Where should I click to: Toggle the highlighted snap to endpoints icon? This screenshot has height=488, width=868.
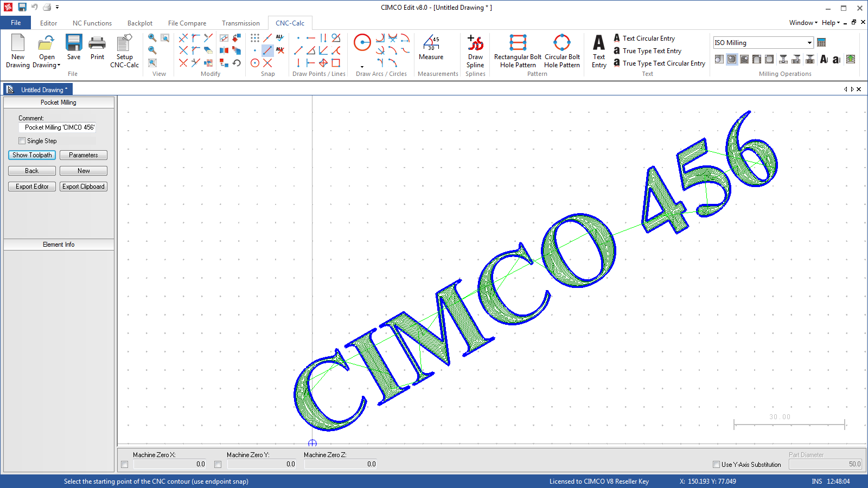click(x=267, y=50)
